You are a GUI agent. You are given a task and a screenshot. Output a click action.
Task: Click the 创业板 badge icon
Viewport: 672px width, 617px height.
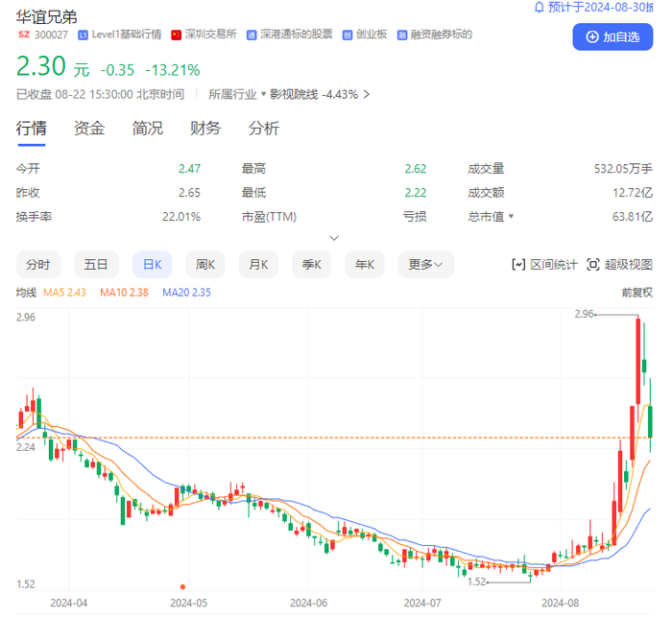(348, 36)
